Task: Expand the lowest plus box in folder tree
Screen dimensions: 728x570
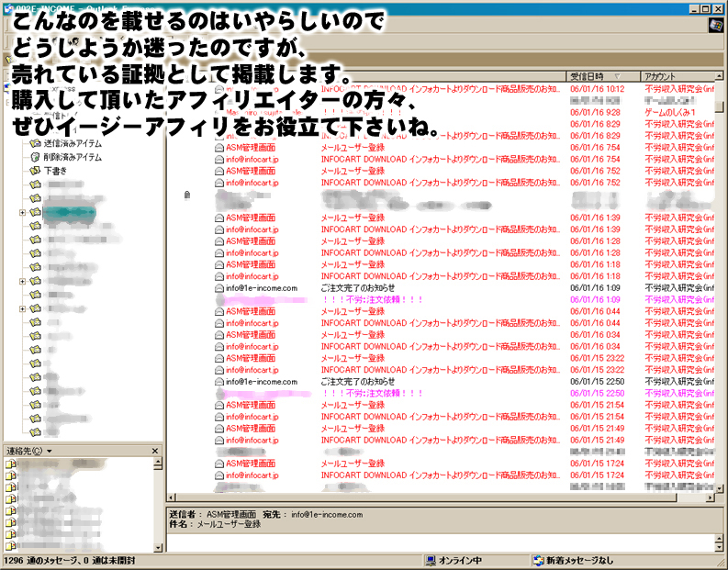Action: coord(22,309)
